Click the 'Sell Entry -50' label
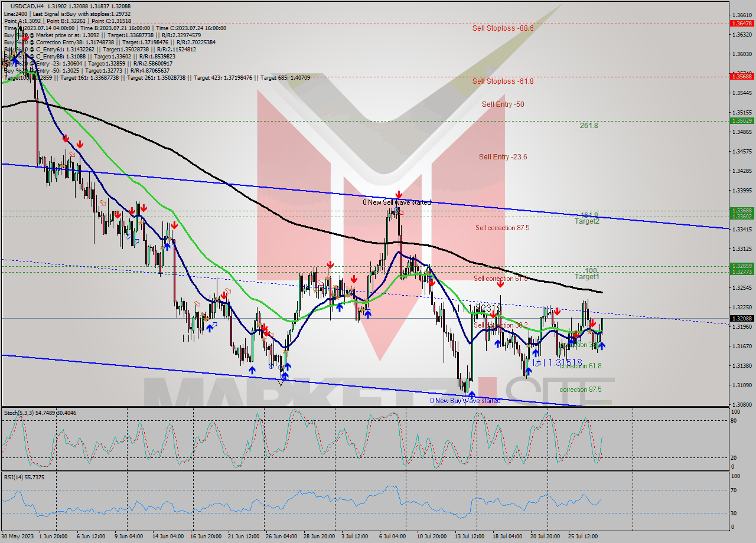Screen dimensions: 756x543 click(503, 104)
